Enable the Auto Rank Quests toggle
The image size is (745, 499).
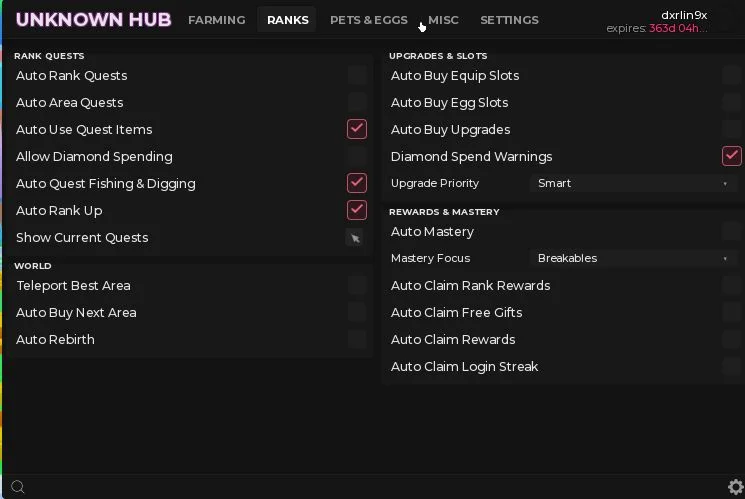357,75
